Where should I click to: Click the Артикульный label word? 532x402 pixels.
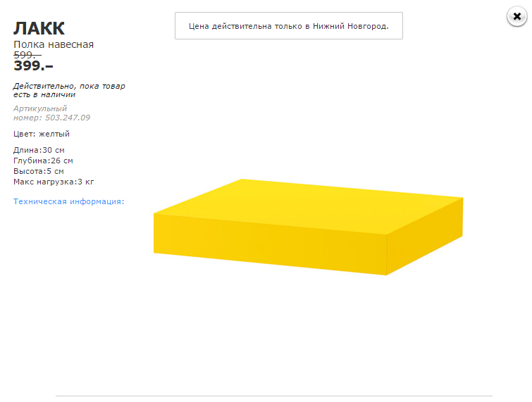coord(40,108)
